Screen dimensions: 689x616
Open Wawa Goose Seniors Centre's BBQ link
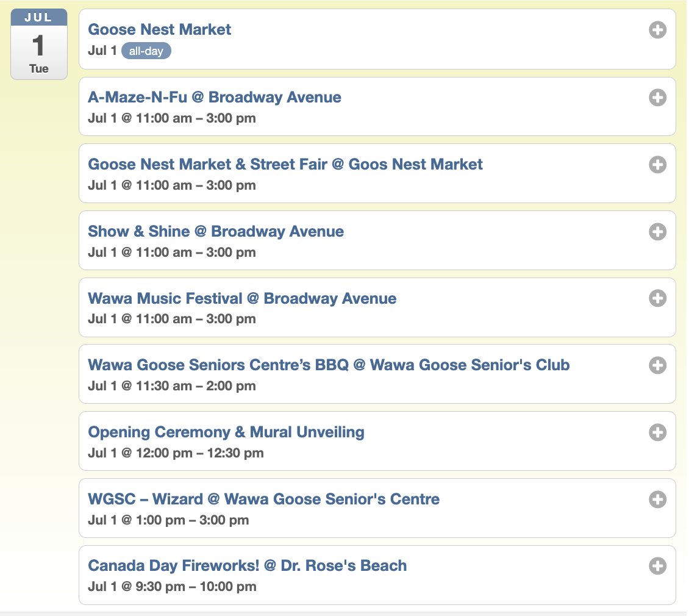(x=329, y=365)
